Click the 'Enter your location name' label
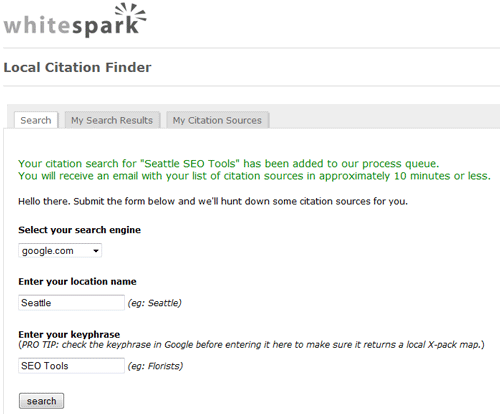 point(77,282)
